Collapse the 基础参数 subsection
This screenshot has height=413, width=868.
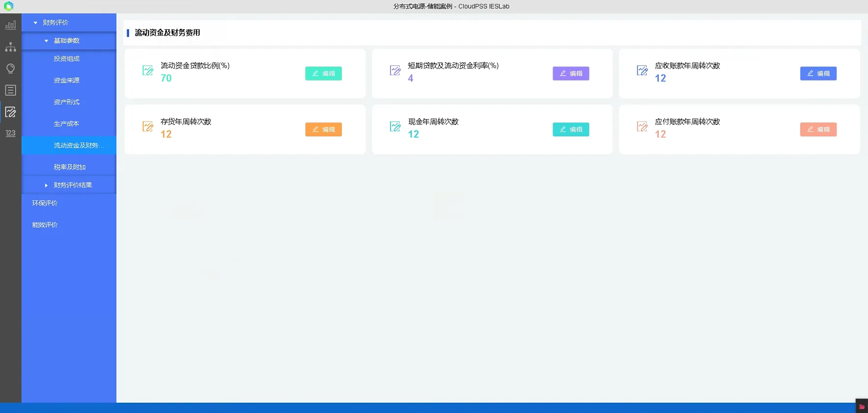[x=46, y=41]
